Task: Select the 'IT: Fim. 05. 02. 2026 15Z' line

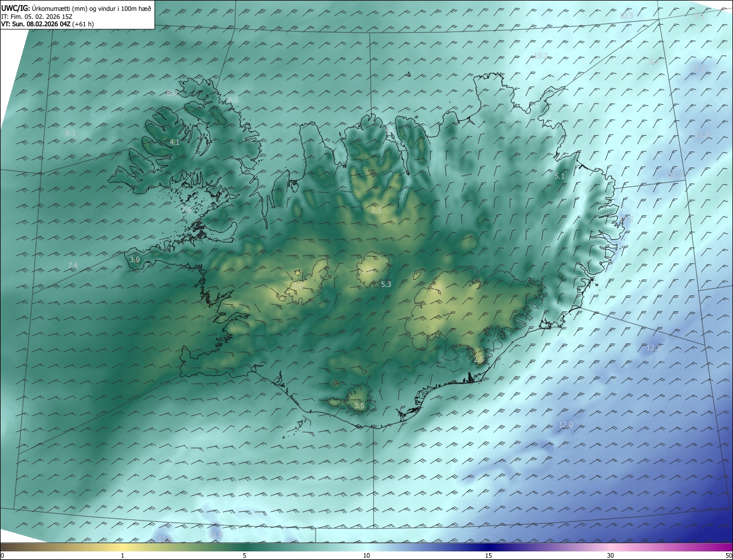Action: pos(37,17)
